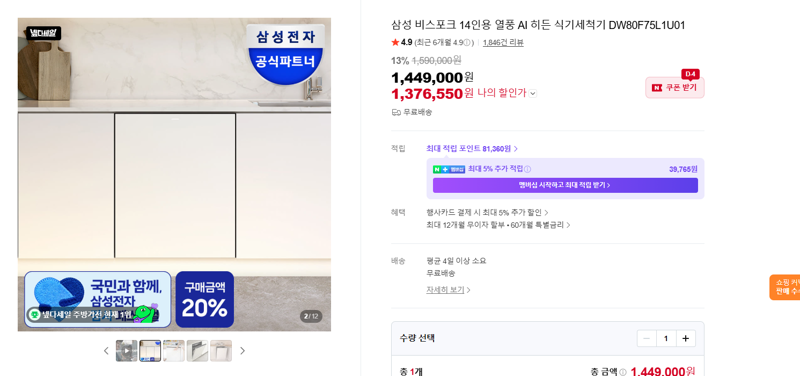
Task: Click the info icon beside 최근 6개월 4.9
Action: click(x=467, y=43)
